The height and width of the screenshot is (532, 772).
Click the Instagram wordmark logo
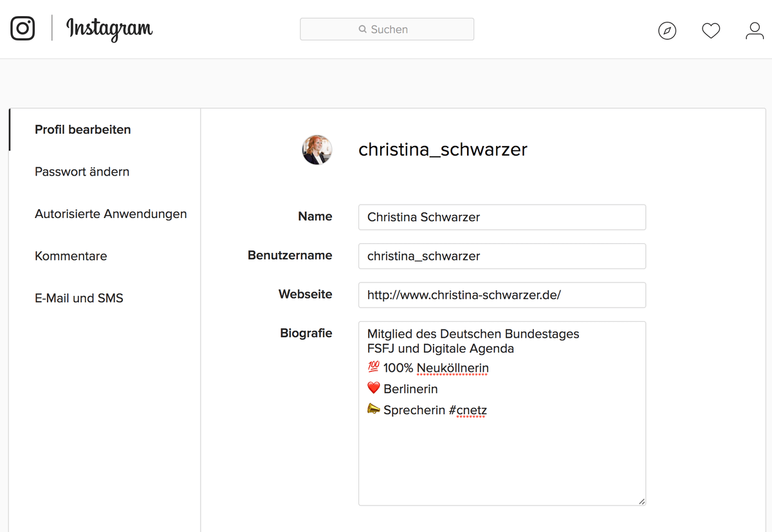109,29
